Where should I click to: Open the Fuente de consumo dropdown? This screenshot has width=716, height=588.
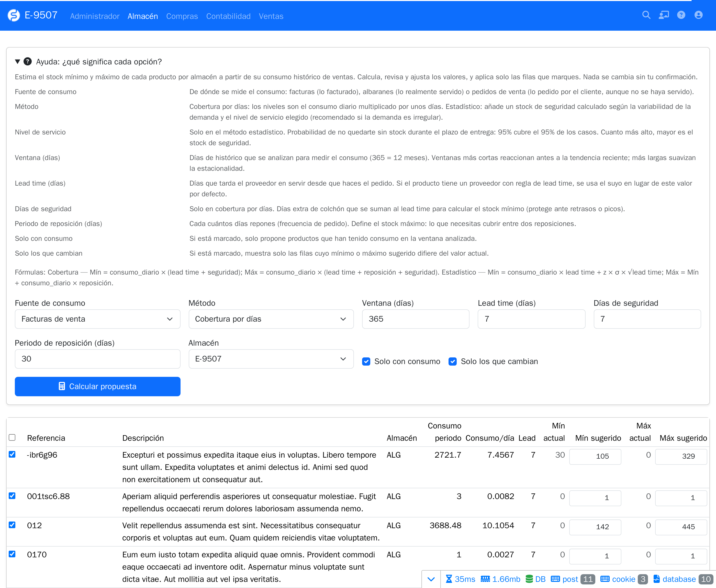pos(97,319)
